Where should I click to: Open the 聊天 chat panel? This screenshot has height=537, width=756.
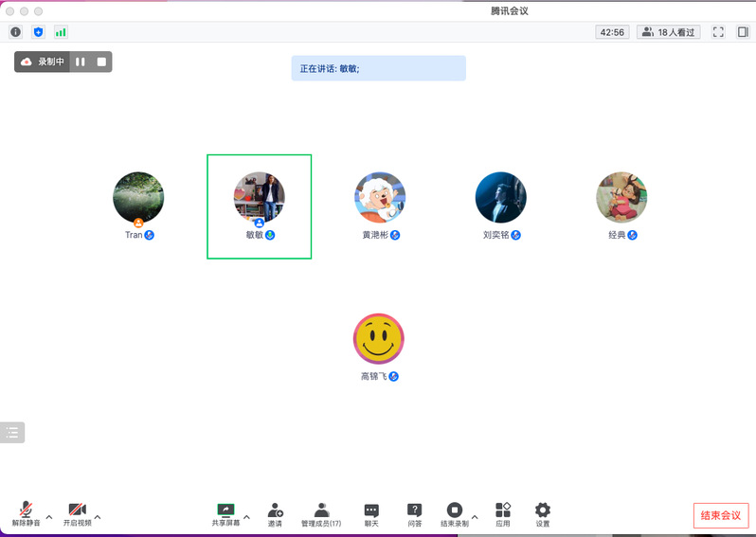click(371, 514)
